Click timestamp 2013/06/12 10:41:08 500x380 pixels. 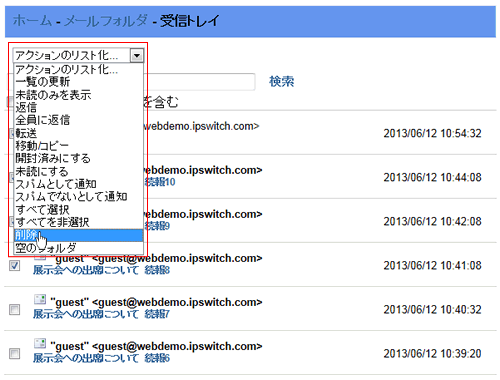[x=432, y=266]
